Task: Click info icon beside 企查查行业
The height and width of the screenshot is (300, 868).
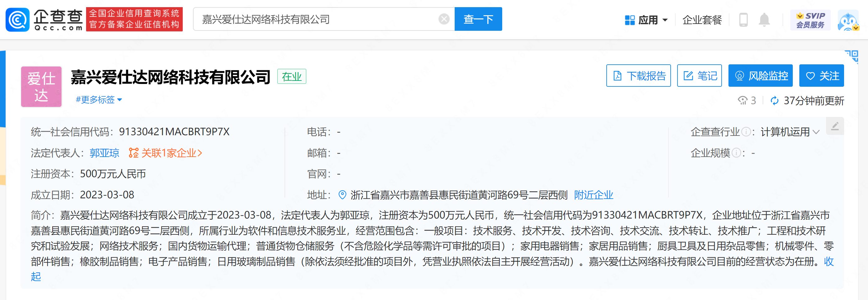Action: pyautogui.click(x=746, y=132)
